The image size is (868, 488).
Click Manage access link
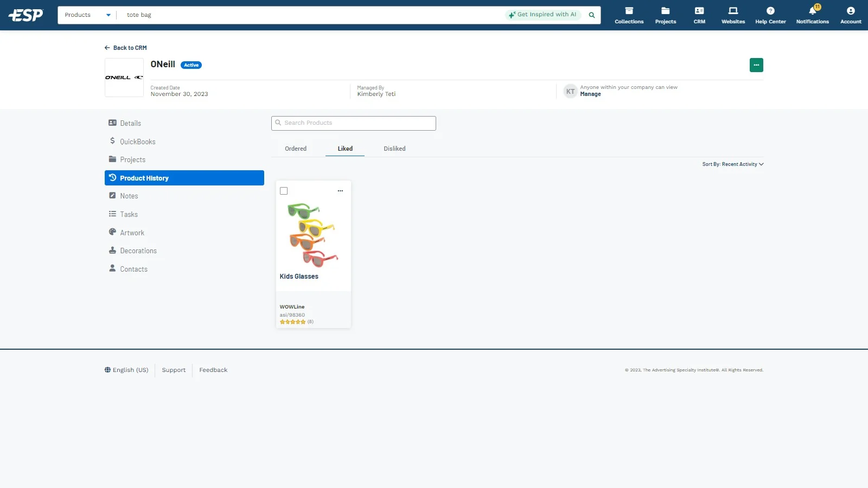590,94
